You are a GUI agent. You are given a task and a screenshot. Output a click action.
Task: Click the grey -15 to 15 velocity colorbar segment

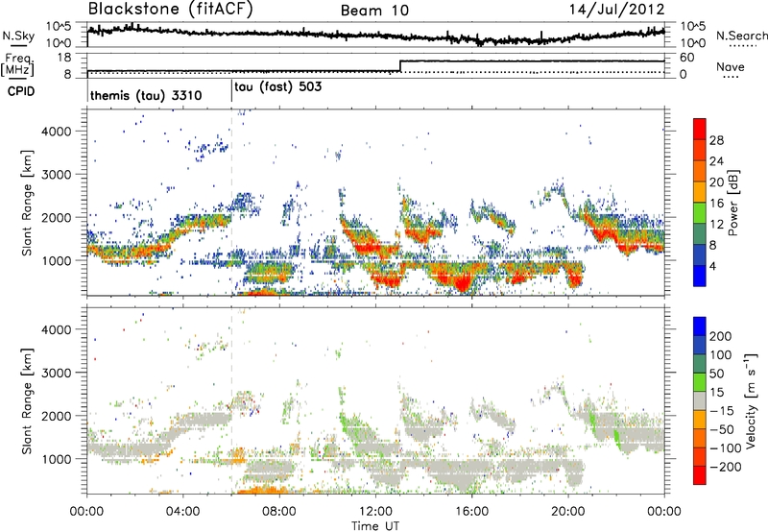[700, 400]
